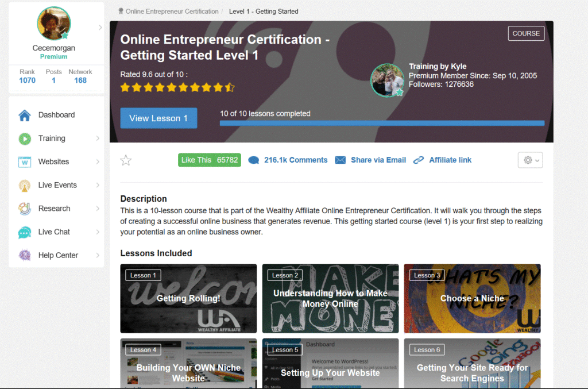
Task: Click the breadcrumb certification ribbon icon
Action: click(121, 11)
